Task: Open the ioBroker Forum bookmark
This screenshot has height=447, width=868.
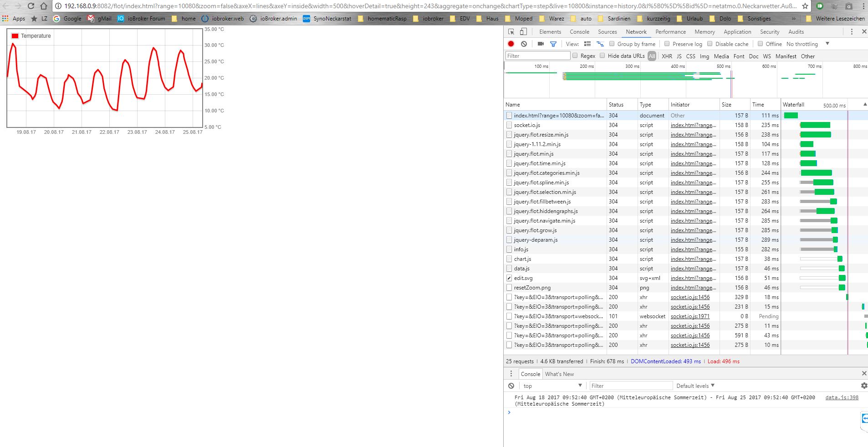Action: pyautogui.click(x=142, y=19)
